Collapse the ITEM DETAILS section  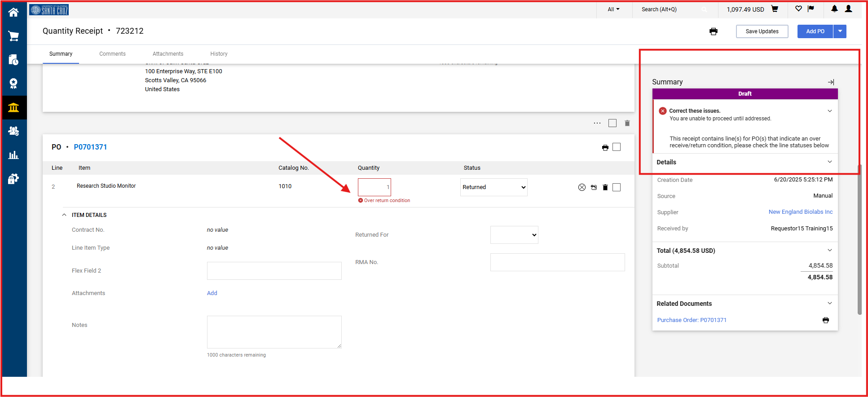point(64,215)
